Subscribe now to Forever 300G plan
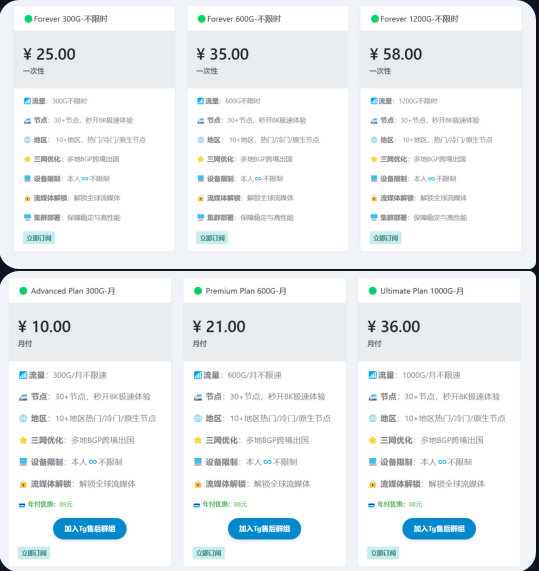Viewport: 539px width, 571px height. [39, 238]
